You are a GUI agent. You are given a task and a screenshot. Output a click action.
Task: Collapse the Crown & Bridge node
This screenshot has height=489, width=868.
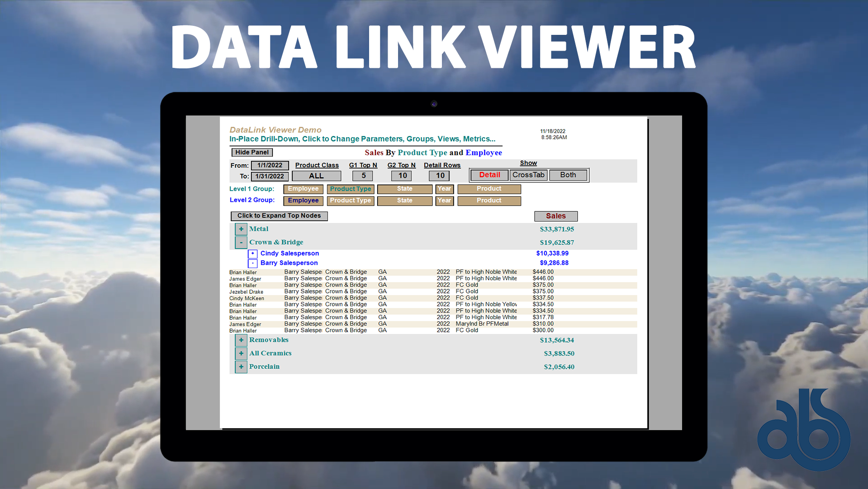coord(241,243)
